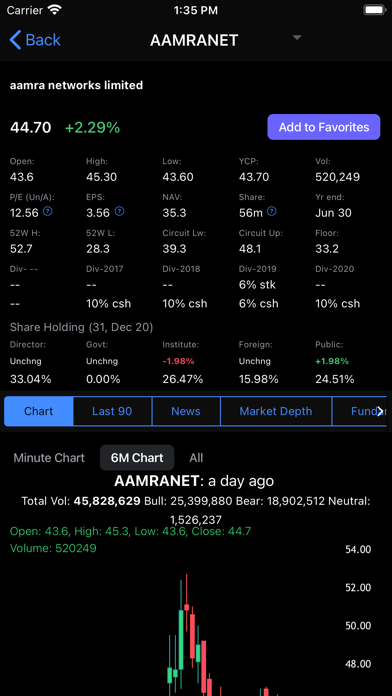Tap the Vol value 520,249
Viewport: 392px width, 696px height.
(337, 177)
